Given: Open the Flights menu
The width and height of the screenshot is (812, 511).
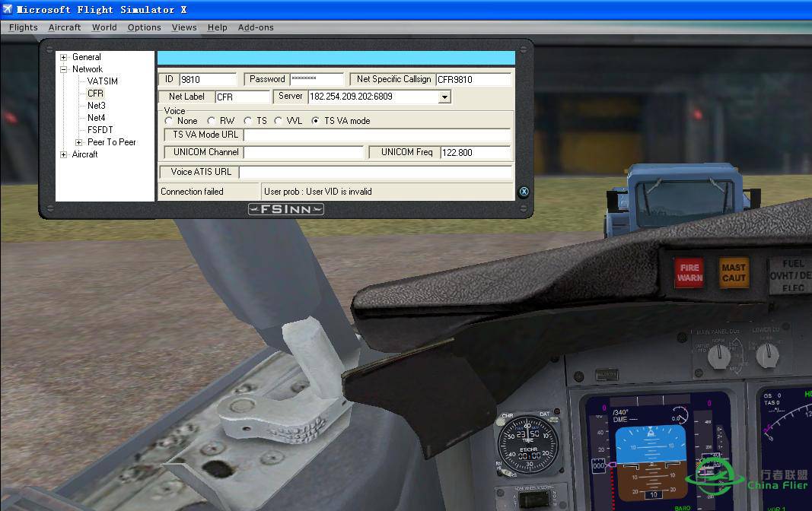Looking at the screenshot, I should point(24,27).
